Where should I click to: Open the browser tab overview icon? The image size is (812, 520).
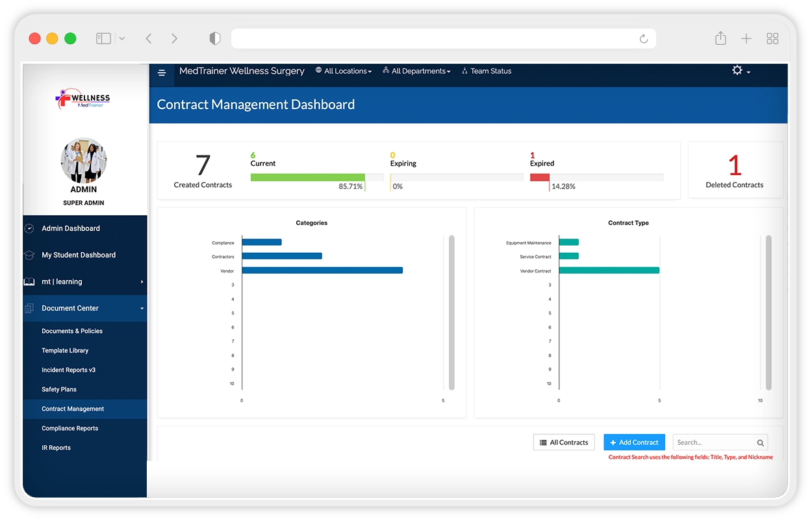(x=772, y=39)
